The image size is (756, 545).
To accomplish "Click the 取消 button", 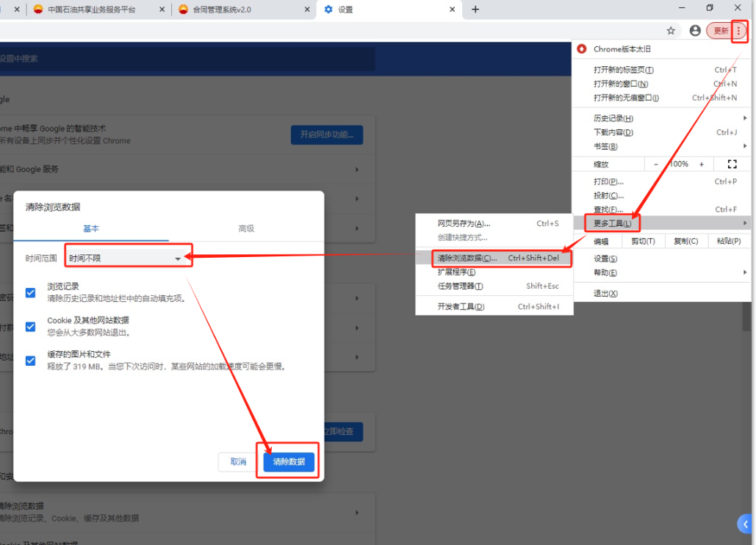I will point(238,462).
